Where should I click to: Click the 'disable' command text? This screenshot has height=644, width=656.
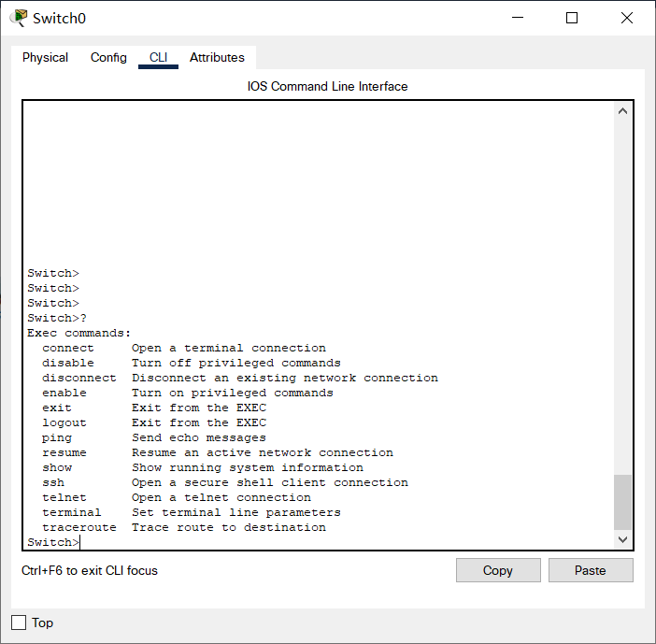[x=68, y=364]
